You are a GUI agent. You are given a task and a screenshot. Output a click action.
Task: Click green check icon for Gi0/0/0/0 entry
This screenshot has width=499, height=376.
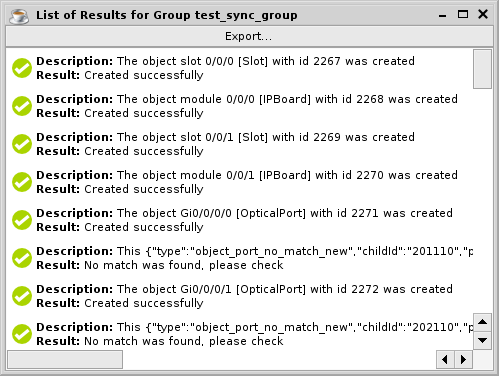[x=22, y=220]
